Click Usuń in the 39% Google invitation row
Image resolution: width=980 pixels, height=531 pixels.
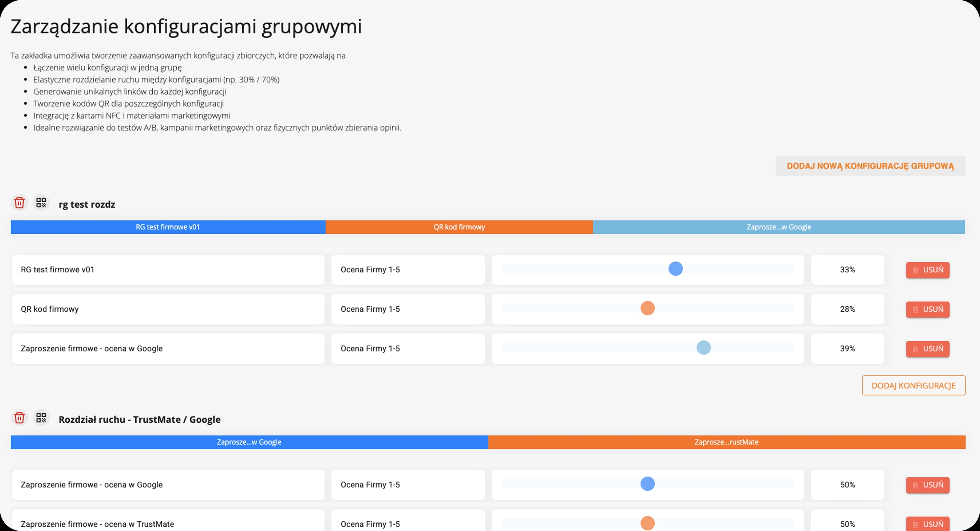tap(927, 349)
